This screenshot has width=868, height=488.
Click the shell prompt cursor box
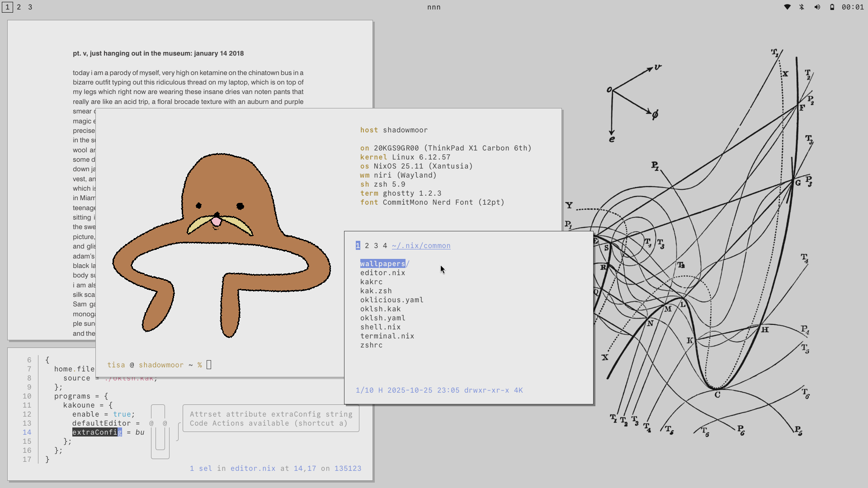click(209, 365)
